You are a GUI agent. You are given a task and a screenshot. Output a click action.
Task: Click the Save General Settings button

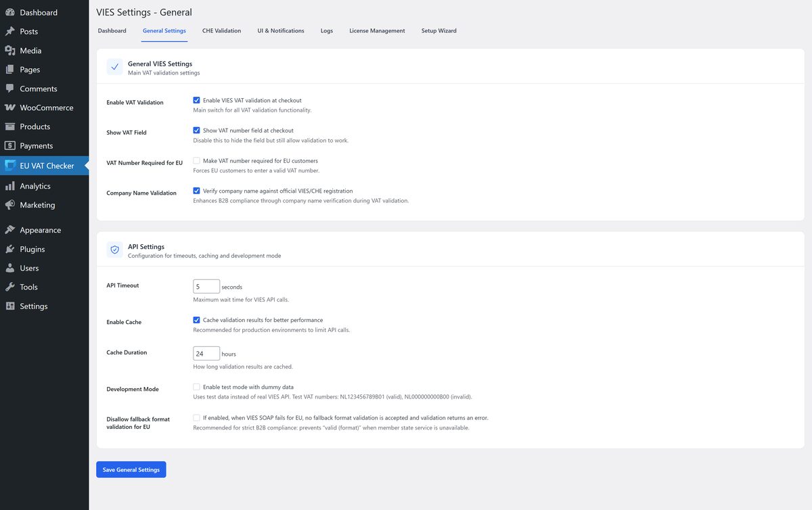click(x=131, y=469)
